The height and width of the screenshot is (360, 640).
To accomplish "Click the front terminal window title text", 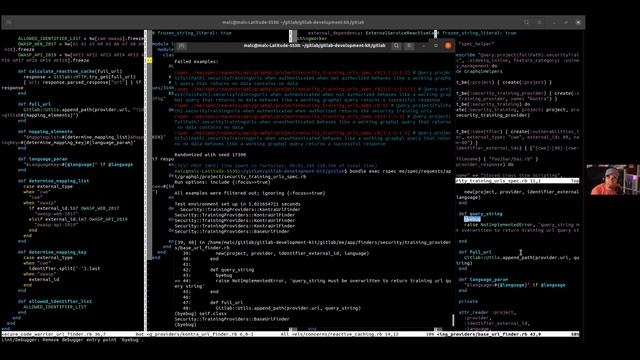I will click(314, 46).
